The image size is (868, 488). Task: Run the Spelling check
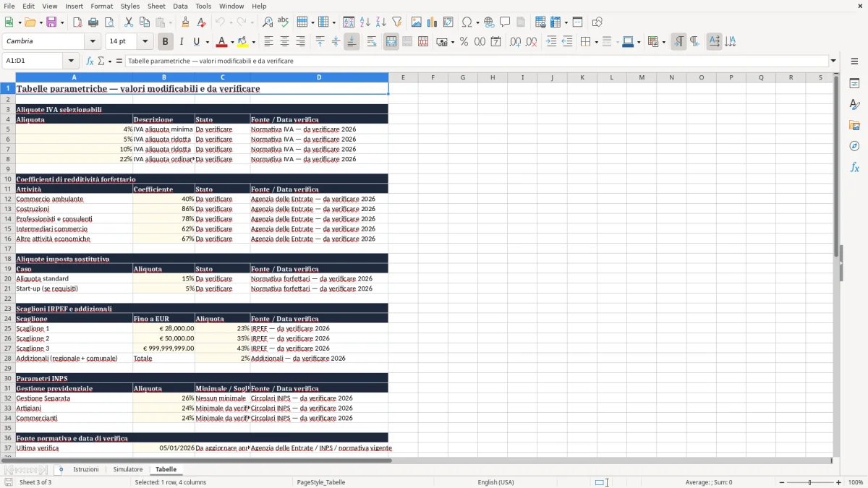tap(284, 22)
